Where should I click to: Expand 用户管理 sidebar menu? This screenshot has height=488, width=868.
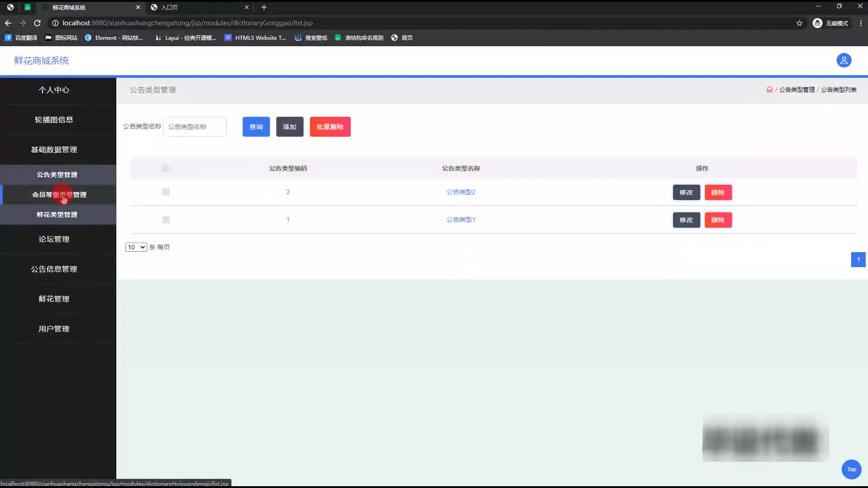pos(54,328)
